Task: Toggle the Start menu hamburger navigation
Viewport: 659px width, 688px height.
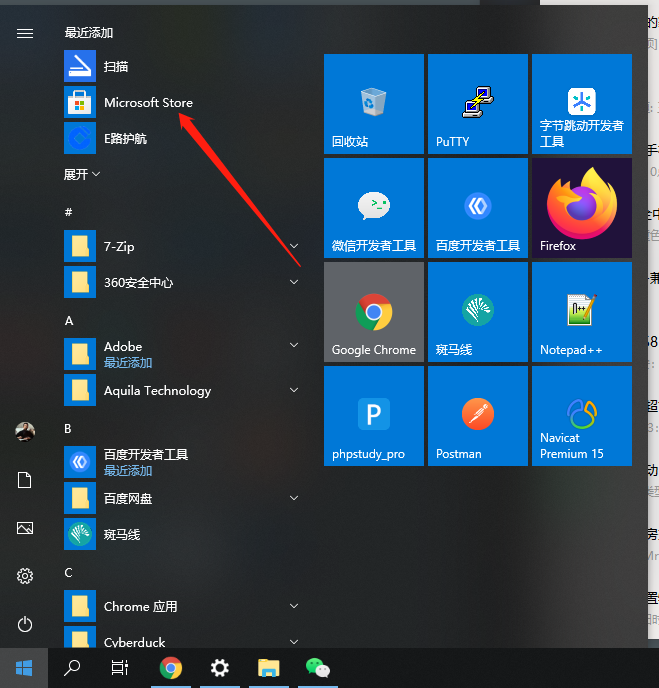Action: coord(25,33)
